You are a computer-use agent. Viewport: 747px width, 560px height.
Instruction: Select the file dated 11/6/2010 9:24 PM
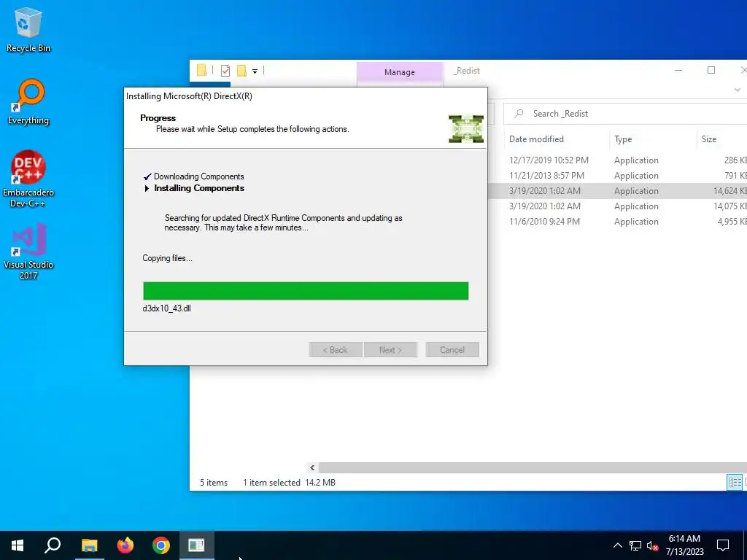click(x=617, y=222)
